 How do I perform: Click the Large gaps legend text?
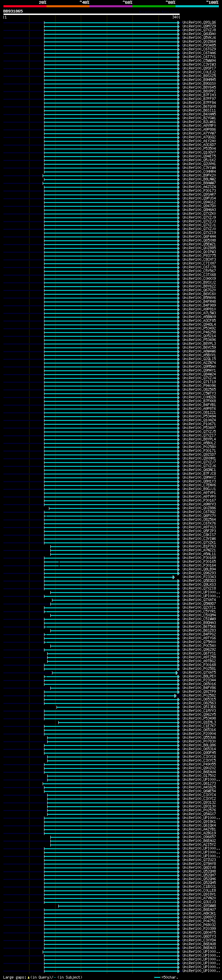point(43,977)
